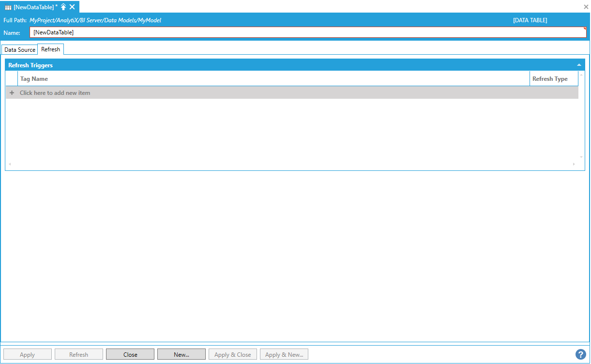Click the data table icon on the NewDataTable tab
The width and height of the screenshot is (591, 364).
(8, 7)
